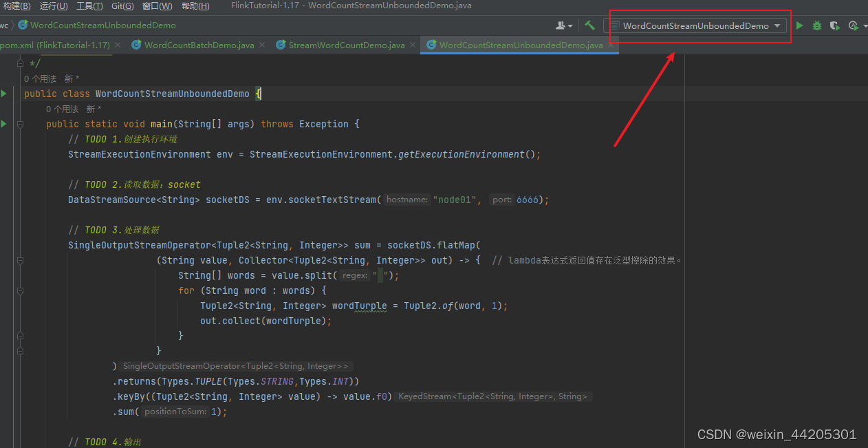This screenshot has height=448, width=868.
Task: Close the WordCountBatchDemo.java tab
Action: click(262, 44)
